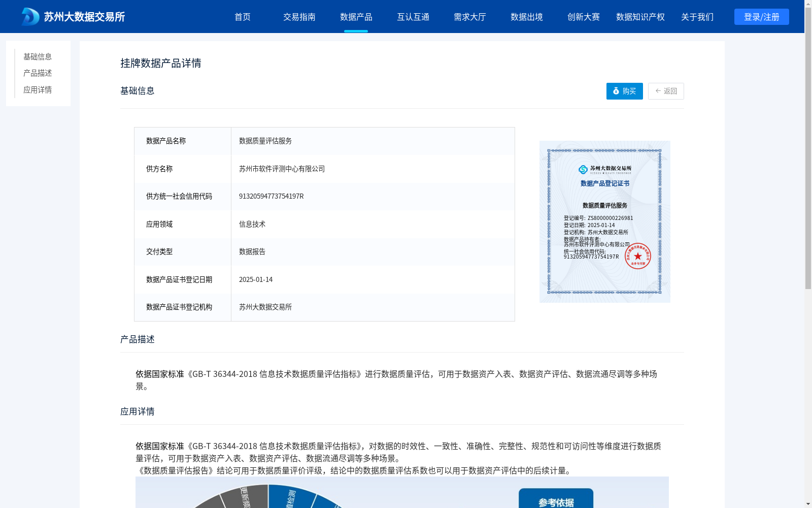This screenshot has height=508, width=812.
Task: Click the 数据产品证书登记机构 label cell
Action: pos(183,307)
